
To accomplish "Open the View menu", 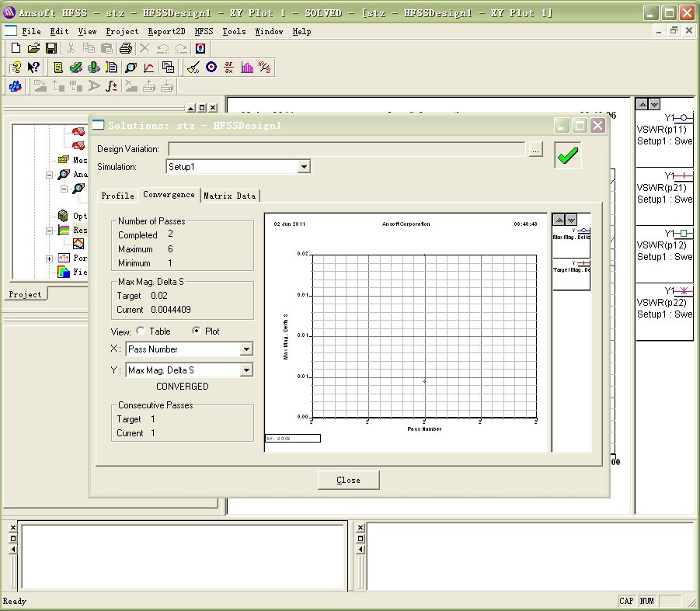I will point(88,32).
